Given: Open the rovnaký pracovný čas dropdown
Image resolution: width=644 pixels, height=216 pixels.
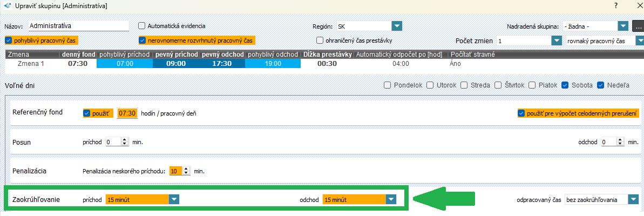Looking at the screenshot, I should pos(640,41).
